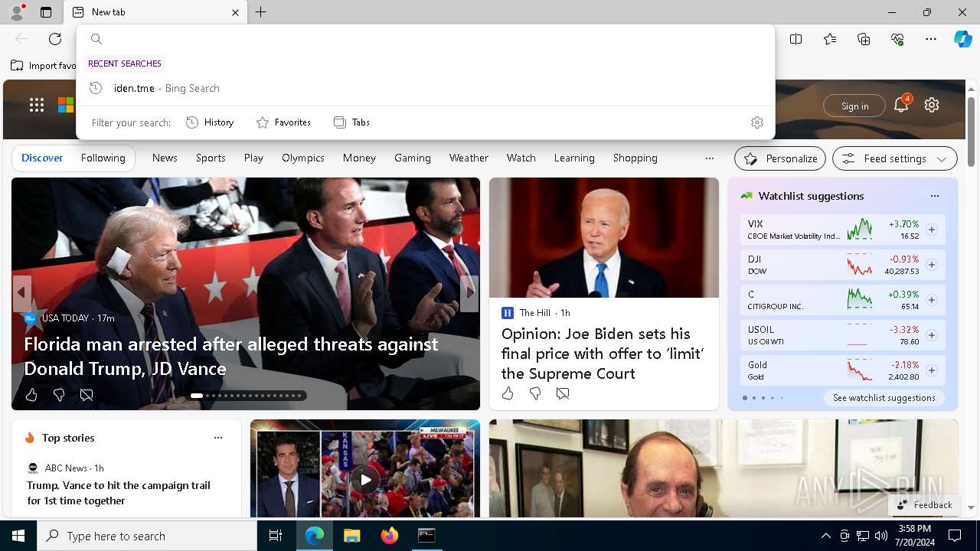Open Settings and more ellipsis menu
This screenshot has width=980, height=551.
(x=931, y=39)
